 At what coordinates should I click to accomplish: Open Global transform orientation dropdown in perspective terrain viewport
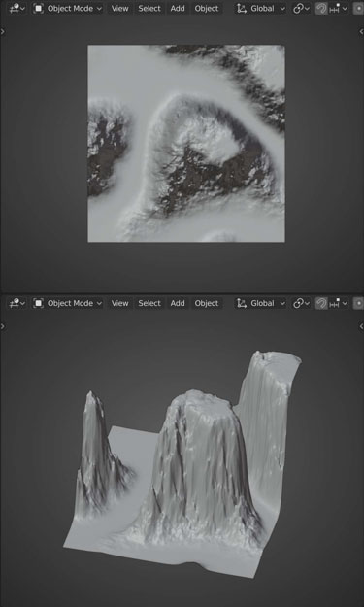tap(261, 303)
